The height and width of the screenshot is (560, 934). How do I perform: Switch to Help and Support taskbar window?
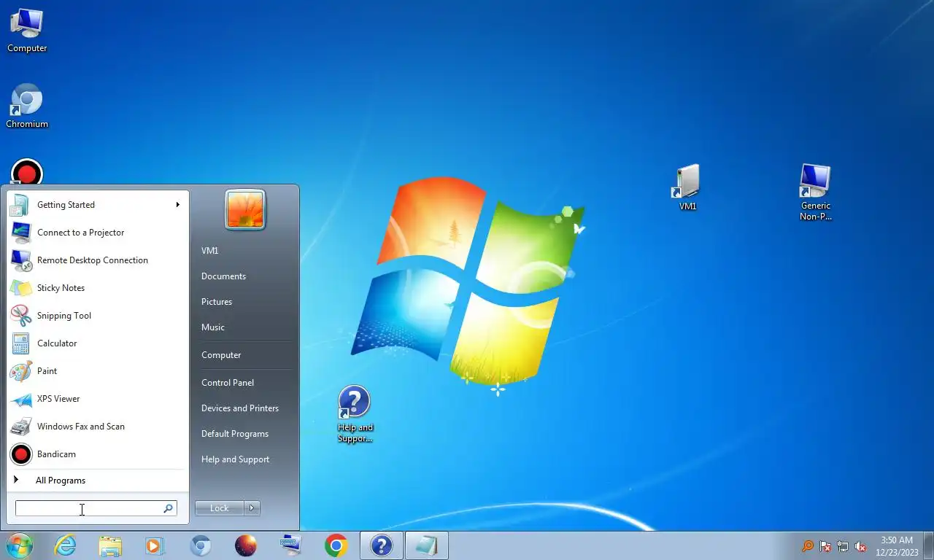382,545
